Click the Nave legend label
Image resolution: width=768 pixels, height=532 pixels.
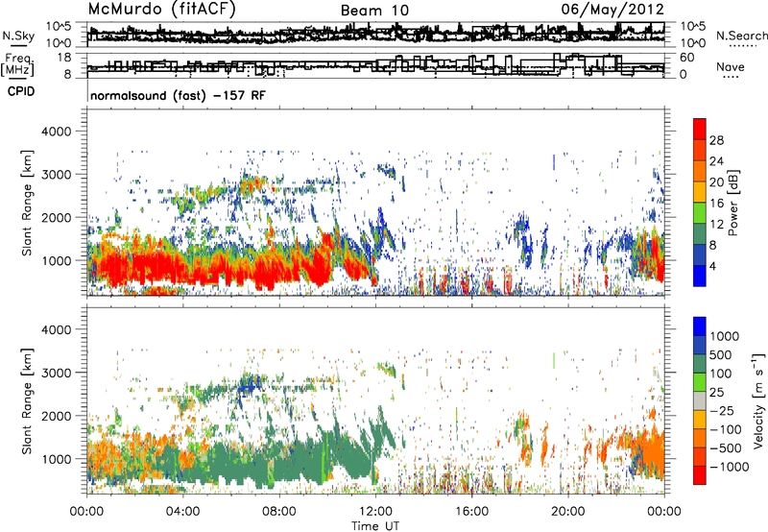731,66
